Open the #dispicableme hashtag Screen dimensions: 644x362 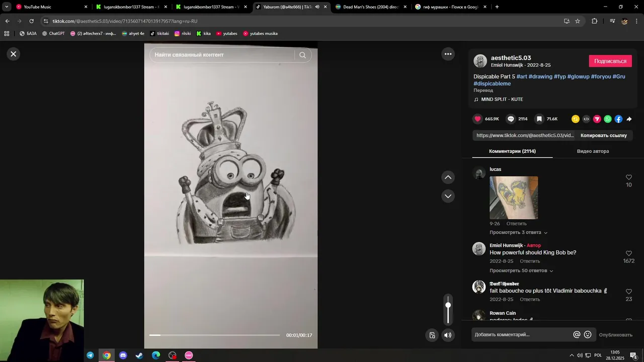coord(492,83)
